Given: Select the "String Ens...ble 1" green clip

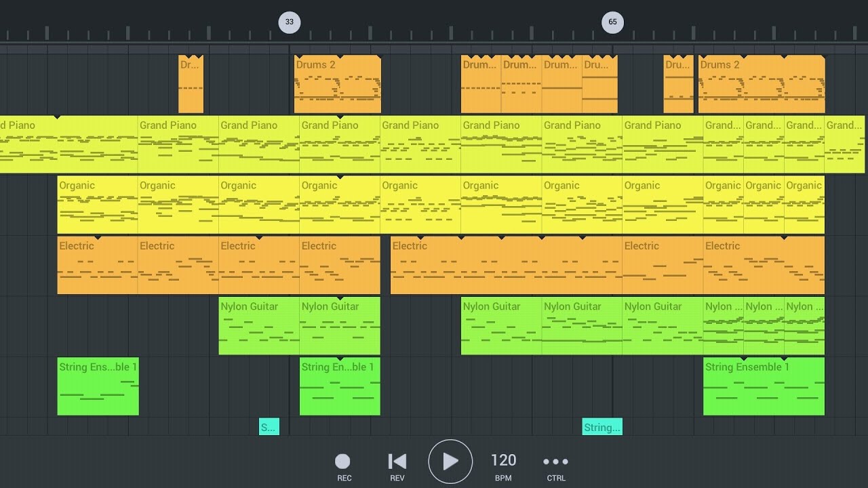Looking at the screenshot, I should [98, 386].
